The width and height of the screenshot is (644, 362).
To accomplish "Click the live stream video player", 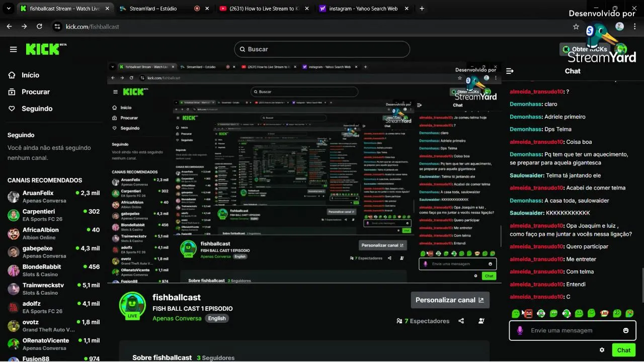I will tap(304, 172).
